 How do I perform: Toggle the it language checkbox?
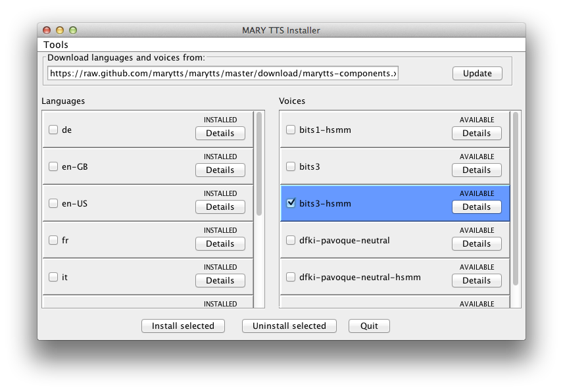[x=53, y=277]
